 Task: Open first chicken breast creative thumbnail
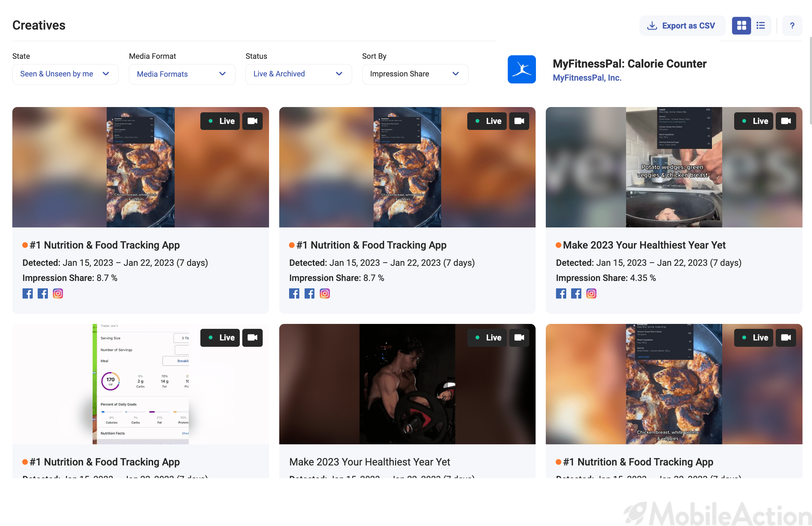point(140,167)
